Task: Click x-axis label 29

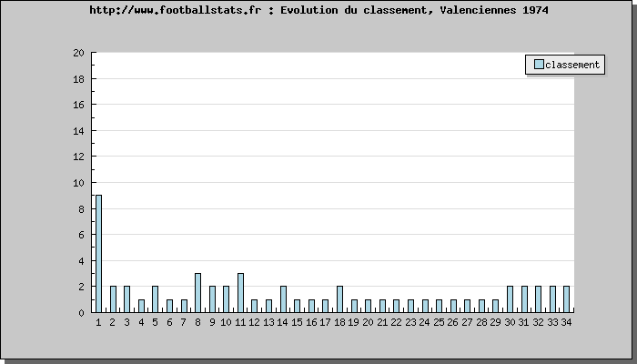Action: (x=495, y=322)
